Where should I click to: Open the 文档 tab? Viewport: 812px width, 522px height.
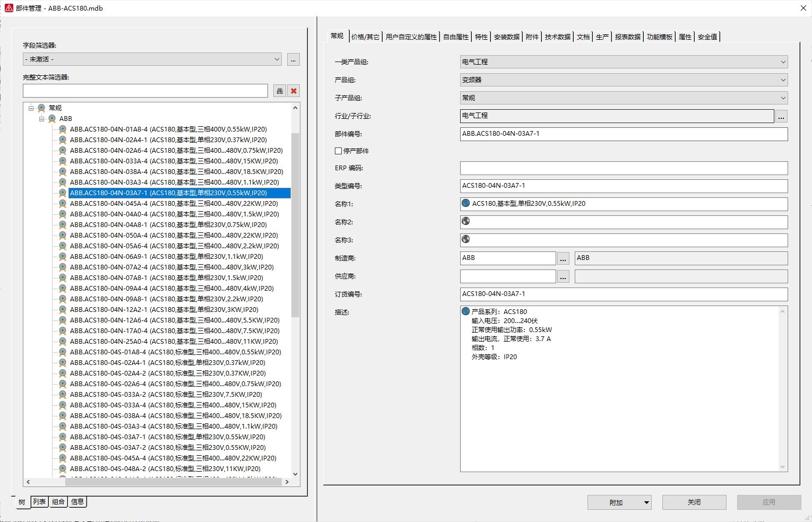pos(583,37)
